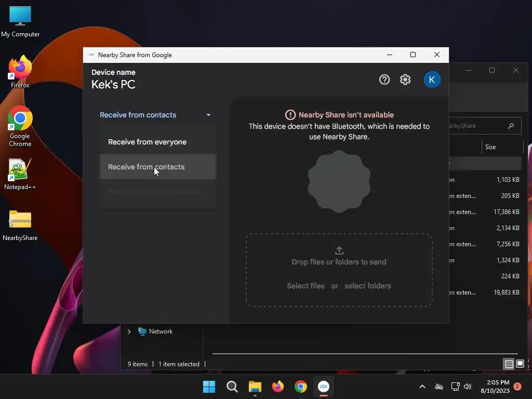The image size is (532, 399).
Task: Click the OneDrive cloud tray icon
Action: pyautogui.click(x=439, y=387)
